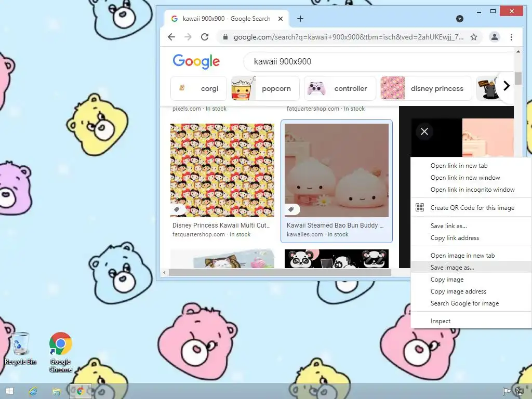Show more chips with the right chevron
532x399 pixels.
coord(506,86)
